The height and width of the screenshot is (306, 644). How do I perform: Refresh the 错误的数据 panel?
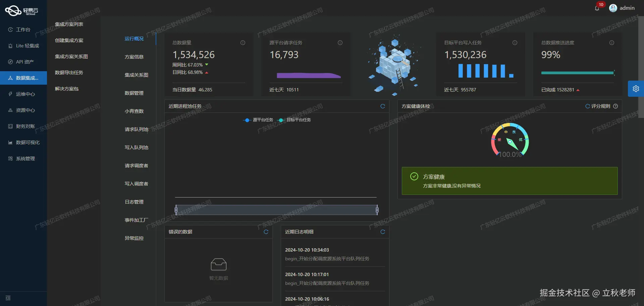tap(266, 232)
